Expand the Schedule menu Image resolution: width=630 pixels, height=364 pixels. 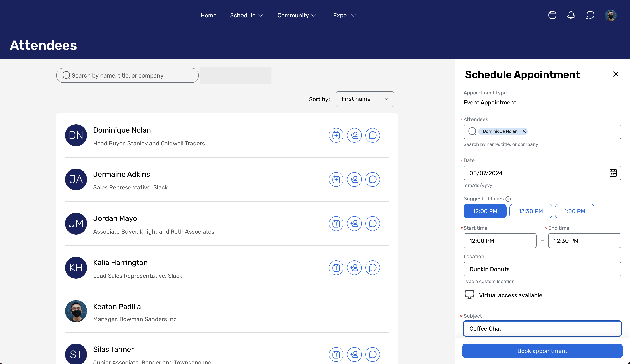[246, 15]
